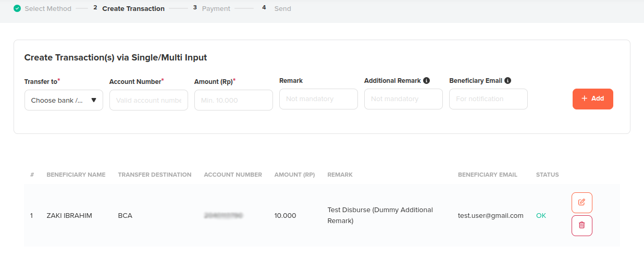The width and height of the screenshot is (644, 258).
Task: Focus the Account Number input field
Action: tap(148, 100)
